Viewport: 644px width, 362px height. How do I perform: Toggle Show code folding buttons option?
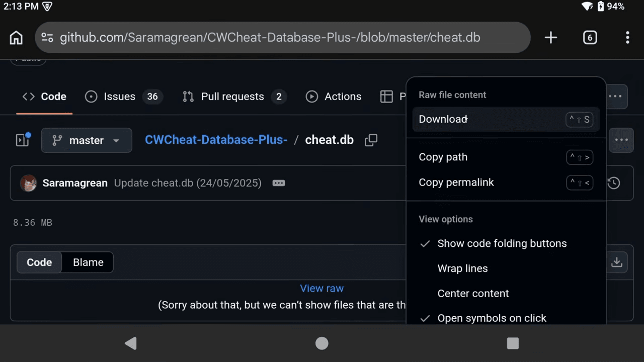tap(506, 244)
